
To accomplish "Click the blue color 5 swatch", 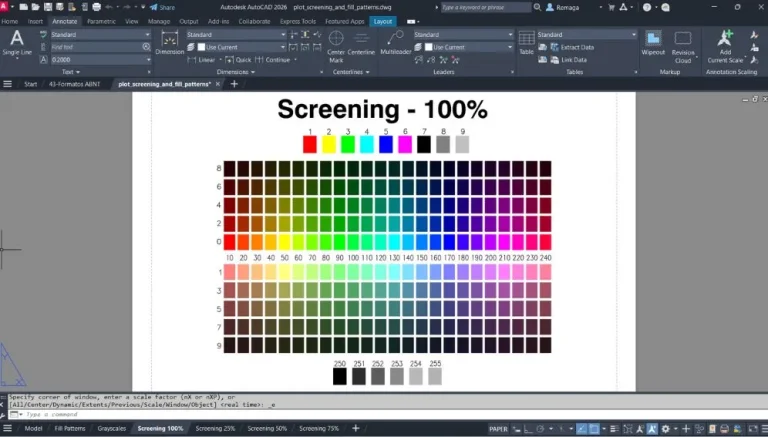I will [x=386, y=145].
